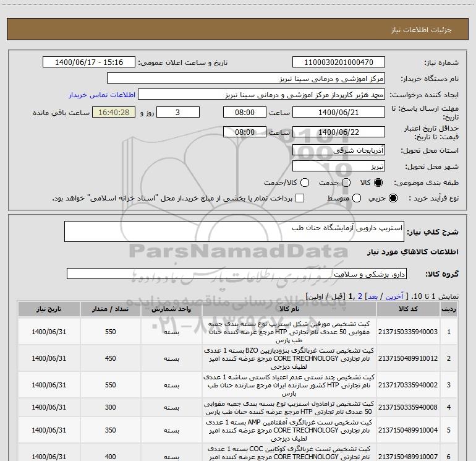Click quantity 350 in row 5

(110, 430)
